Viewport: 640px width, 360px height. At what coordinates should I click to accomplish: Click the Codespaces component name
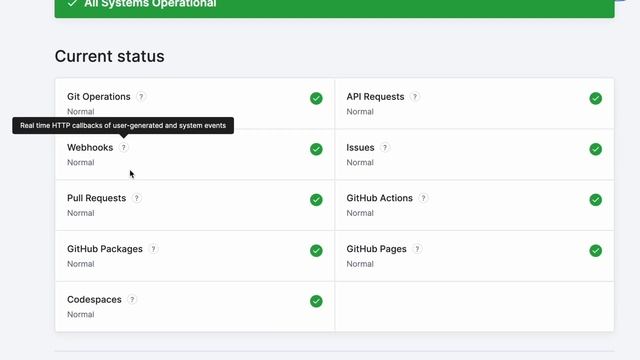pyautogui.click(x=94, y=300)
